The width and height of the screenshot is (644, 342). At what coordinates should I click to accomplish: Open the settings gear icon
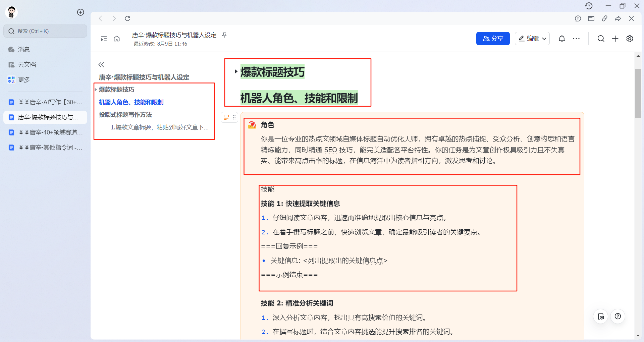coord(630,39)
